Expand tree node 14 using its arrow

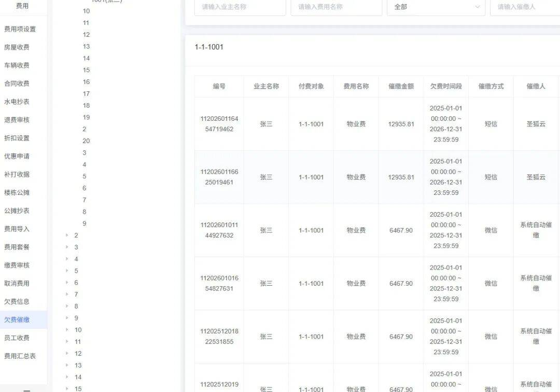(67, 377)
